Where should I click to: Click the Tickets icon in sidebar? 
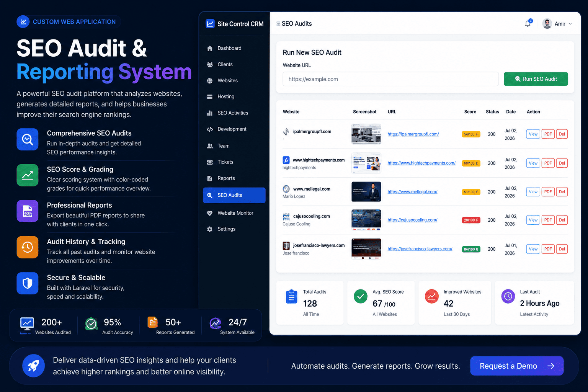210,162
